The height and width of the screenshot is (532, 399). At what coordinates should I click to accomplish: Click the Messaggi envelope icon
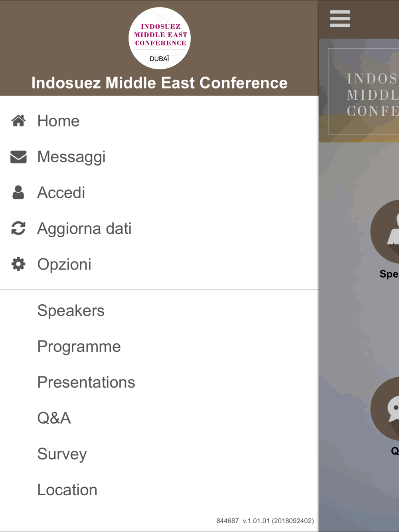point(18,157)
